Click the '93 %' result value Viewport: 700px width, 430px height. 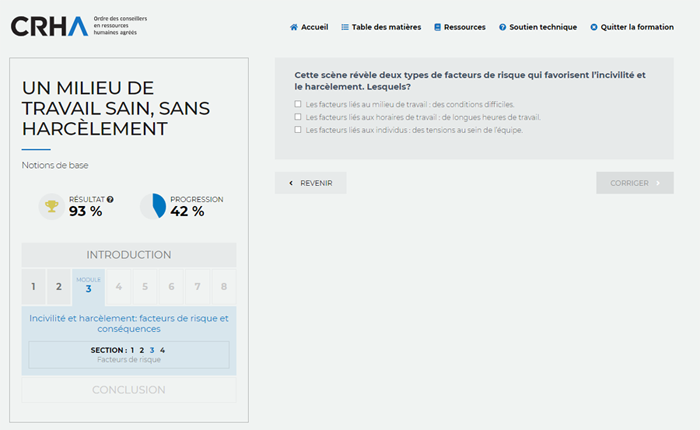(86, 211)
